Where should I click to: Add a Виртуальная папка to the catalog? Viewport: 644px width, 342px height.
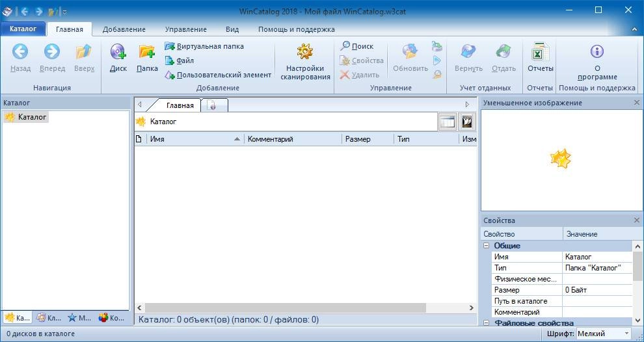click(x=204, y=46)
